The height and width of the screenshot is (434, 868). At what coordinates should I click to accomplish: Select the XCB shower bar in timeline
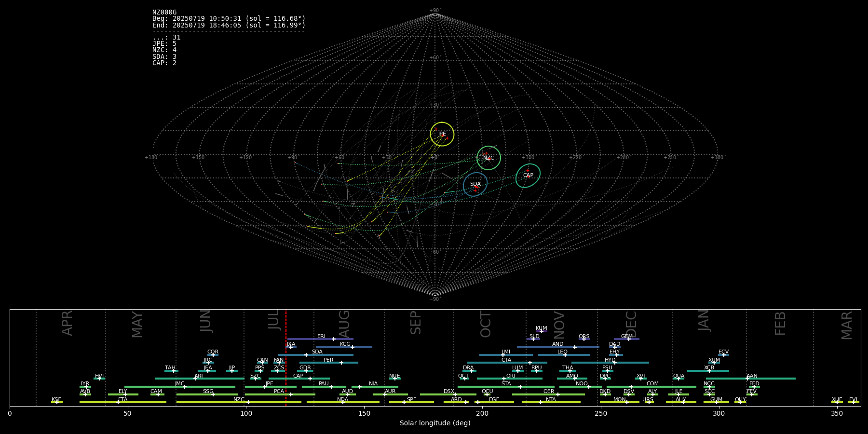coord(708,371)
